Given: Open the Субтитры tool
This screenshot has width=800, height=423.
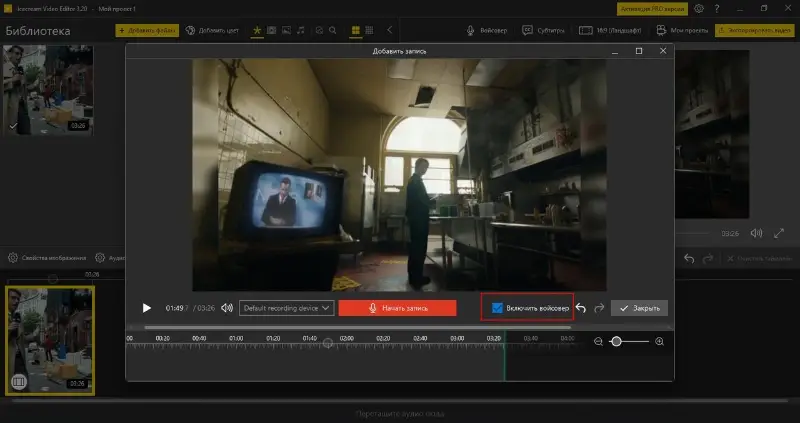Looking at the screenshot, I should 543,31.
